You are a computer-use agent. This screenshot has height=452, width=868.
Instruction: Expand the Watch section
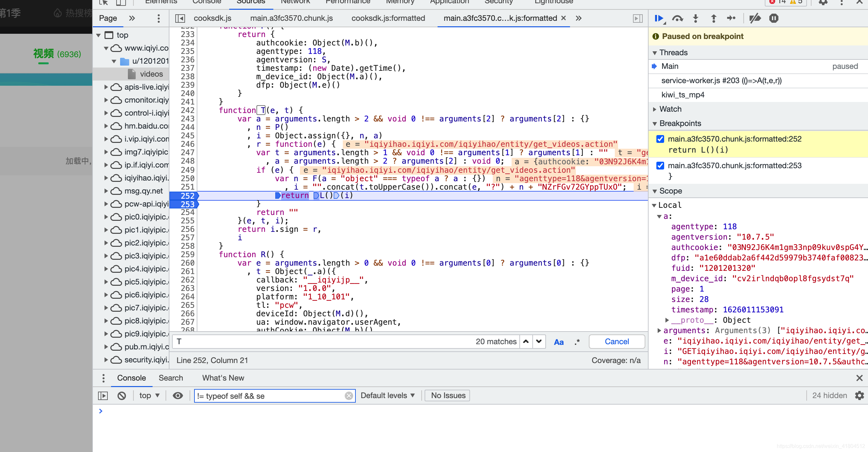pyautogui.click(x=655, y=109)
